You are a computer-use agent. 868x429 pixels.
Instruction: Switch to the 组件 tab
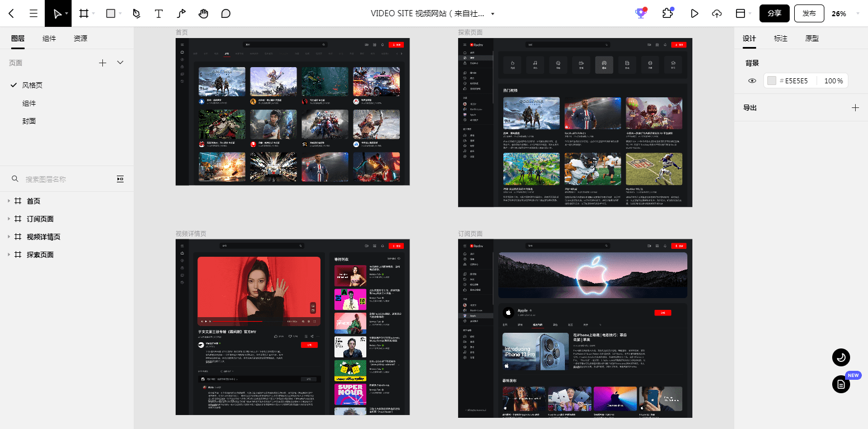pyautogui.click(x=49, y=39)
